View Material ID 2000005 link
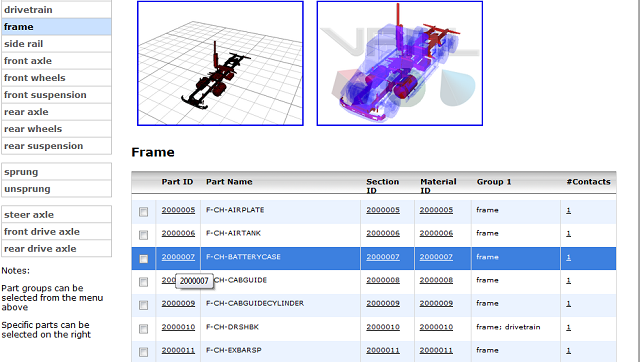The height and width of the screenshot is (362, 640). [x=436, y=210]
